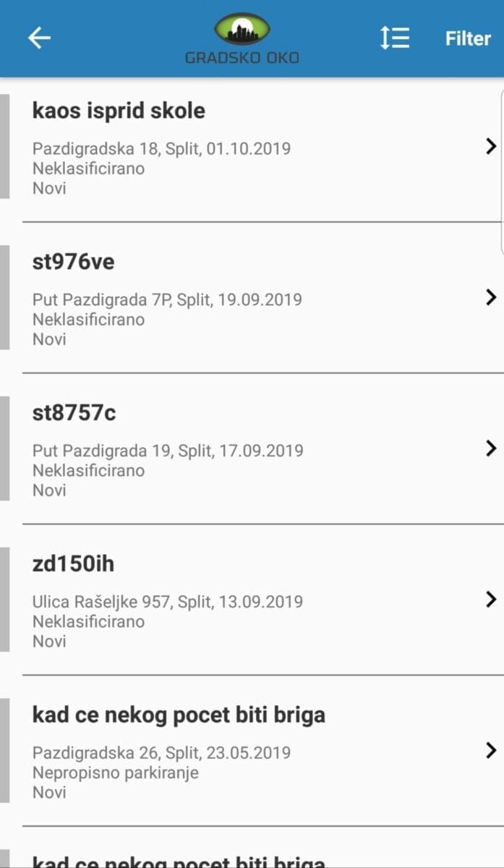Click the Nepropisno parkiranje category label
Viewport: 504px width, 868px height.
[x=116, y=773]
